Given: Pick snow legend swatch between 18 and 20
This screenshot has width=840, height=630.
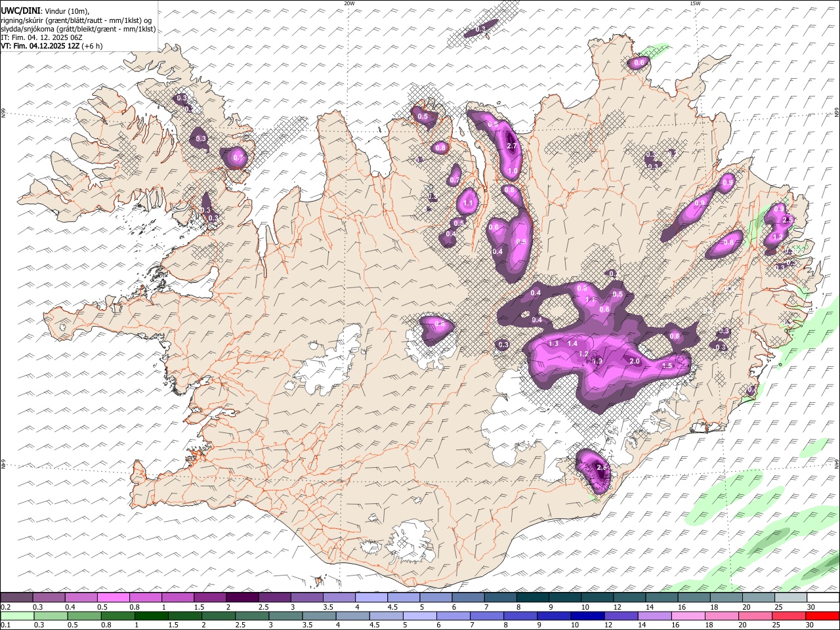Looking at the screenshot, I should tap(726, 597).
